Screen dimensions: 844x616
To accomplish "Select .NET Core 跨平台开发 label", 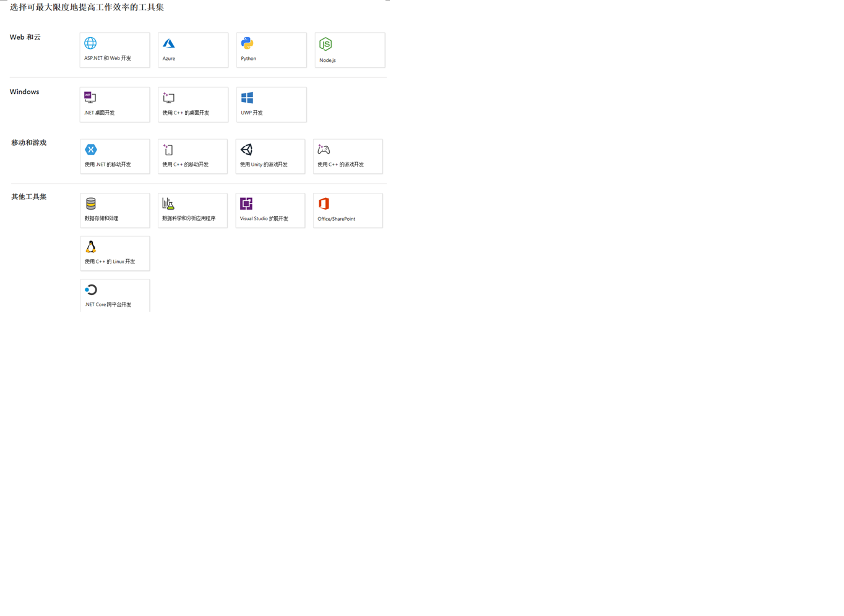I will 108,305.
